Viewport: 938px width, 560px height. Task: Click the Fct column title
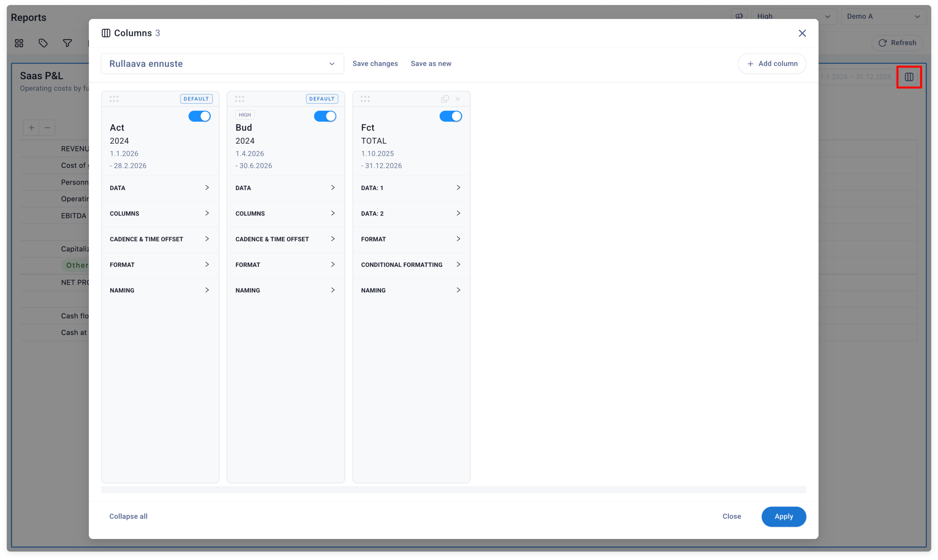pyautogui.click(x=367, y=127)
